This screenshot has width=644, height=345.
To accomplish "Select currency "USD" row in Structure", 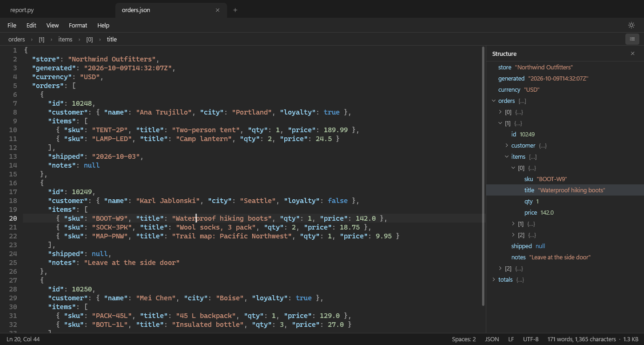I will 565,89.
